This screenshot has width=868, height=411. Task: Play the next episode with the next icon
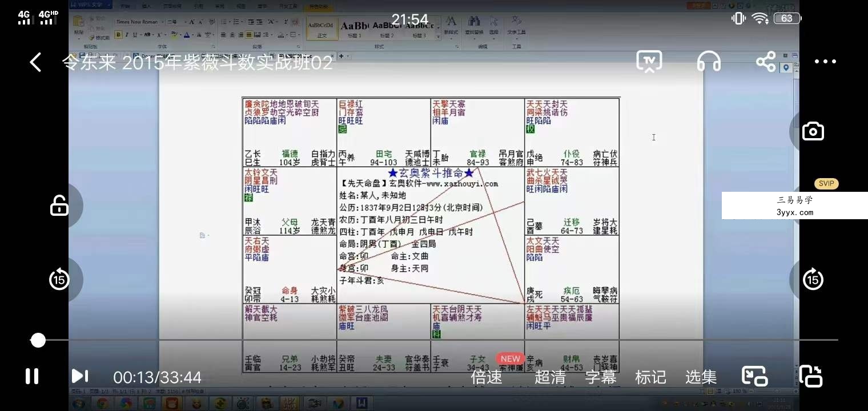[80, 376]
